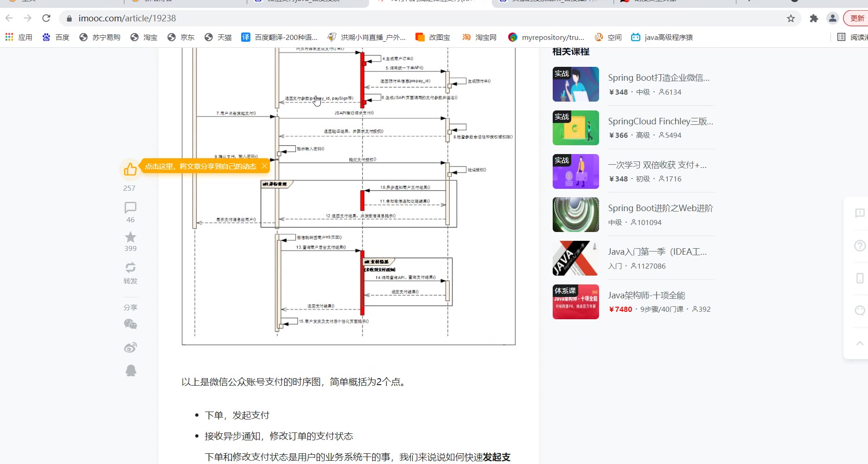Screen dimensions: 868x464
Task: Open the extensions puzzle icon
Action: [814, 19]
